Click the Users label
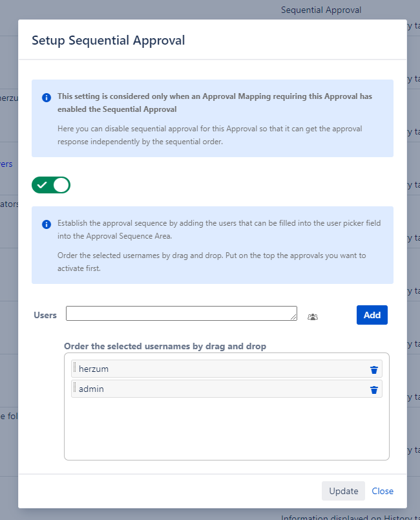The height and width of the screenshot is (520, 420). [x=45, y=315]
